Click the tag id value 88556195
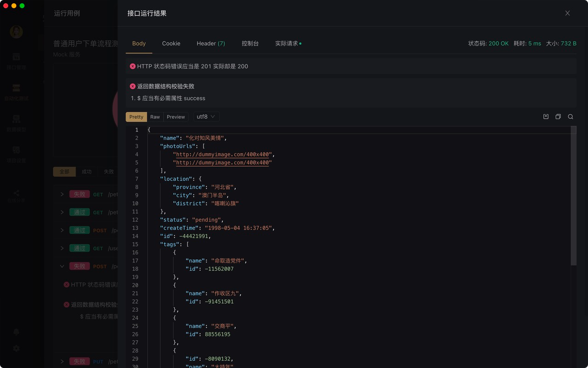Screen dimensions: 588x368 [218, 334]
